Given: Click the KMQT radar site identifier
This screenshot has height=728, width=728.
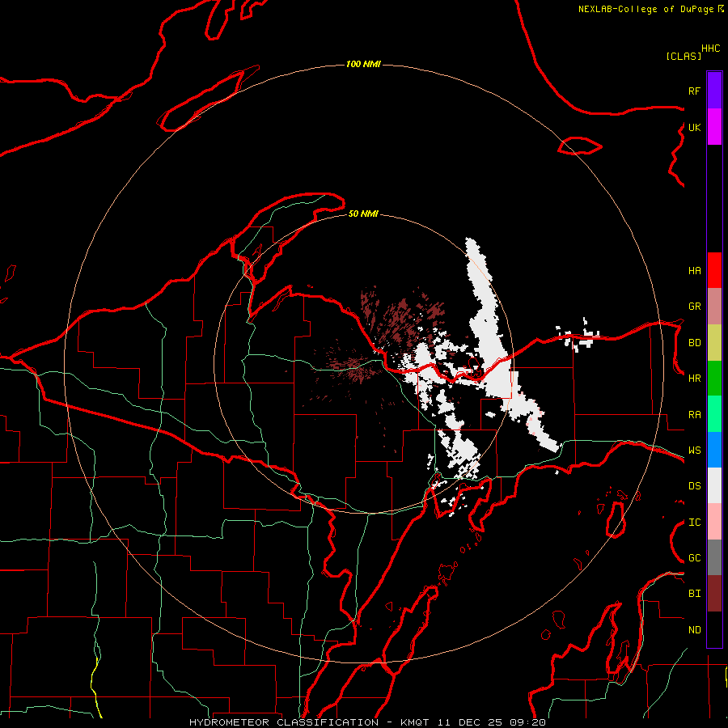Looking at the screenshot, I should coord(415,722).
